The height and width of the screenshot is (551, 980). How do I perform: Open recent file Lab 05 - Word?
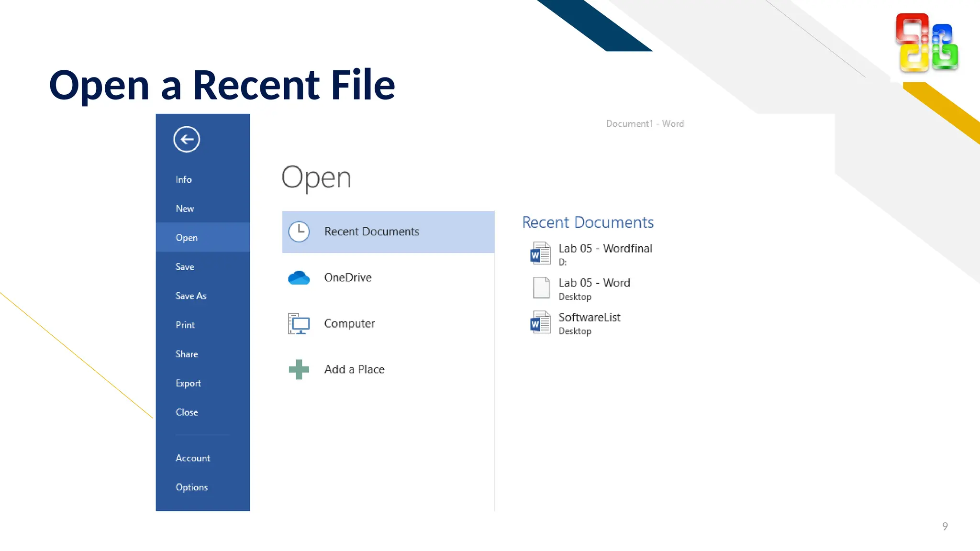click(x=595, y=283)
